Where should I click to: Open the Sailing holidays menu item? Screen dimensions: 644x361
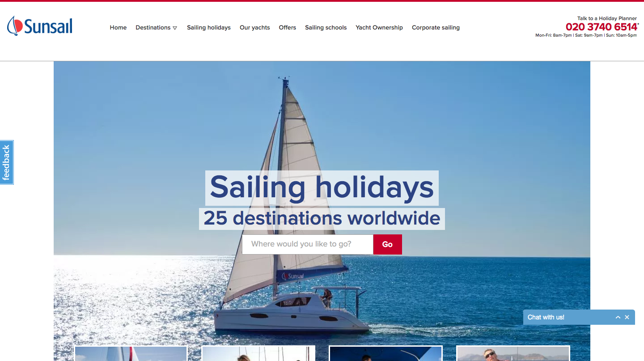(209, 28)
